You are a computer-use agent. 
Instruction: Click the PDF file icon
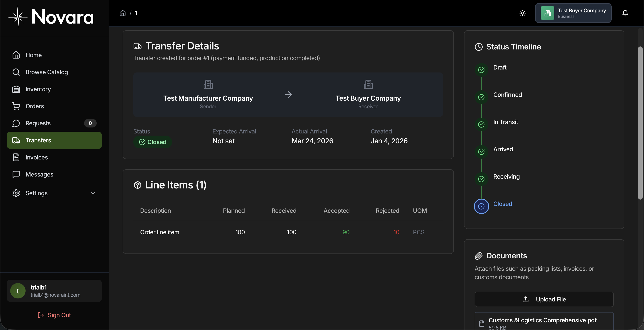click(482, 323)
